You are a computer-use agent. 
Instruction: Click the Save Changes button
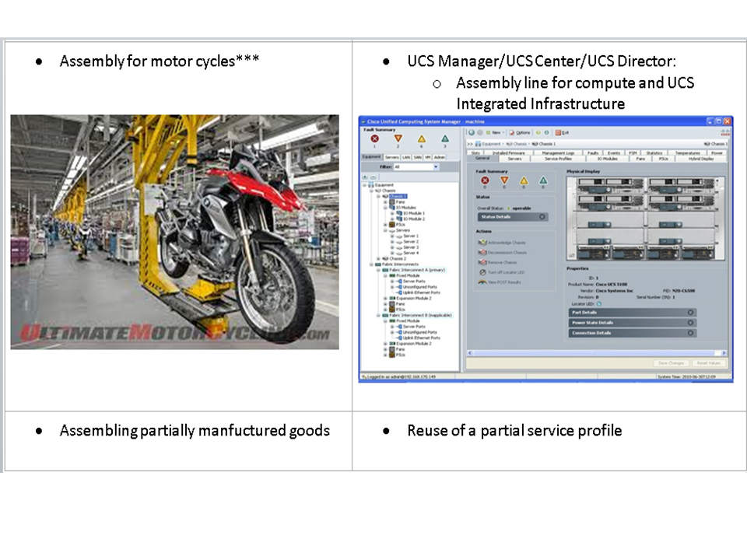pyautogui.click(x=671, y=362)
